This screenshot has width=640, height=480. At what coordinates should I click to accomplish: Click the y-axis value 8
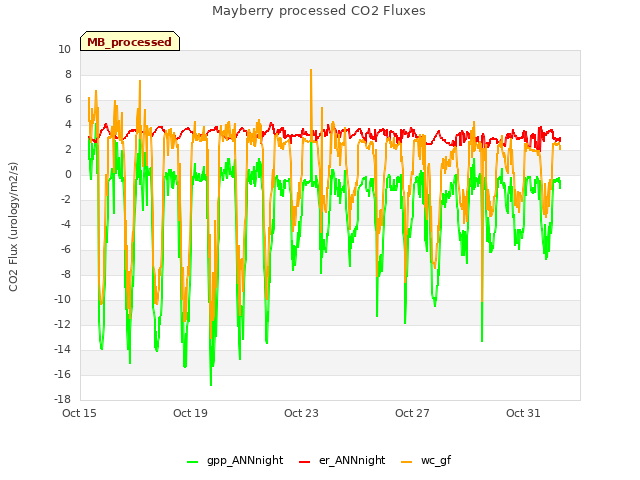68,75
